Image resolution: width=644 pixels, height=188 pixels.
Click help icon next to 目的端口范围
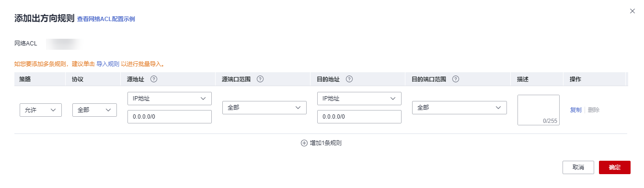point(456,79)
